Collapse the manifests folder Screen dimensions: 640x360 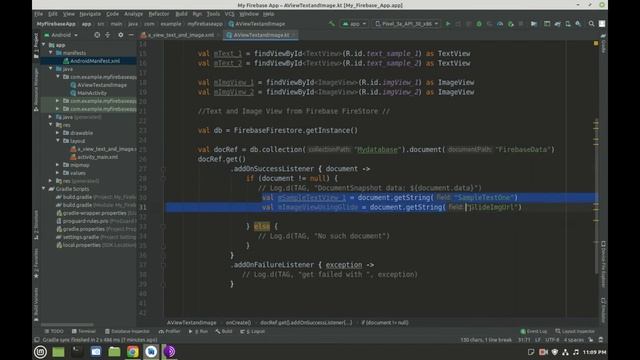(51, 53)
